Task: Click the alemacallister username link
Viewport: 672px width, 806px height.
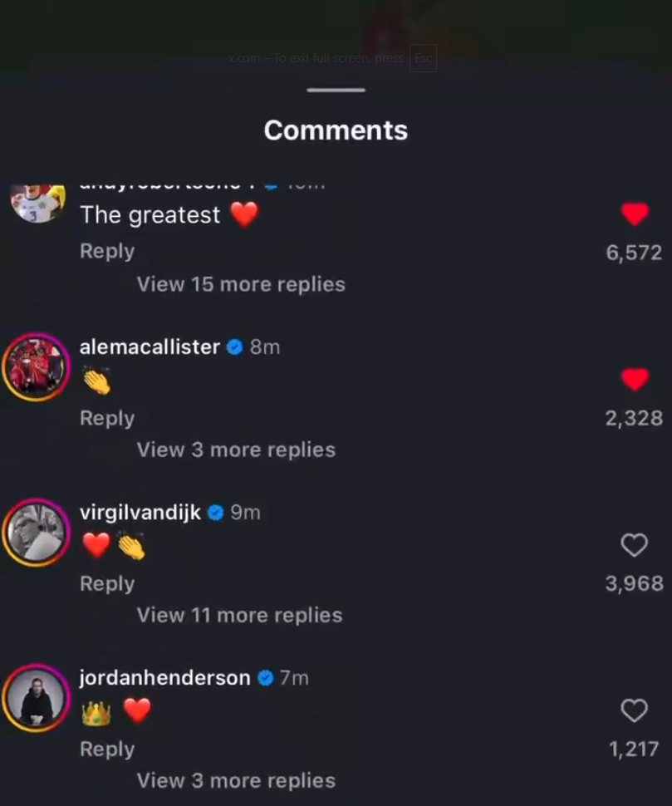Action: click(x=150, y=347)
